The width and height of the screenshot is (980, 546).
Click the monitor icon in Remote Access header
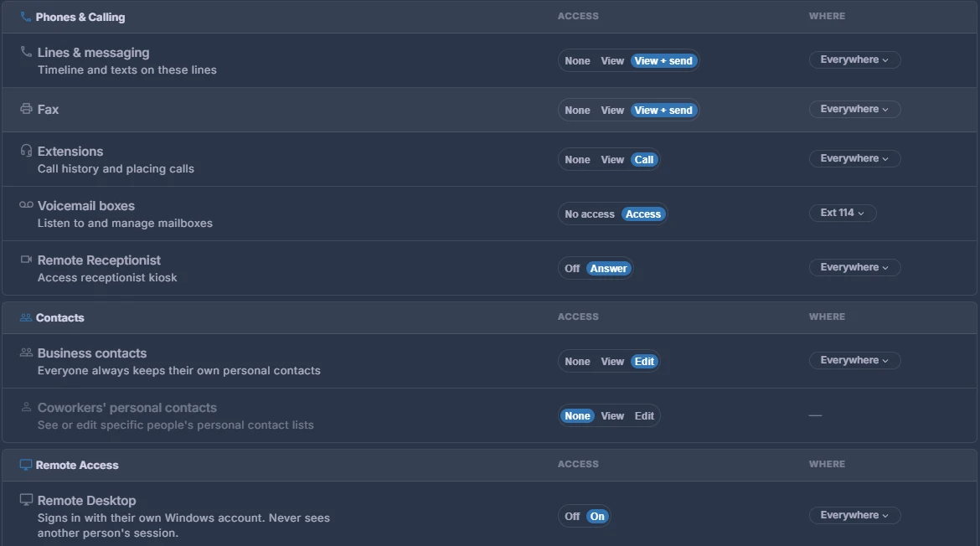[26, 465]
